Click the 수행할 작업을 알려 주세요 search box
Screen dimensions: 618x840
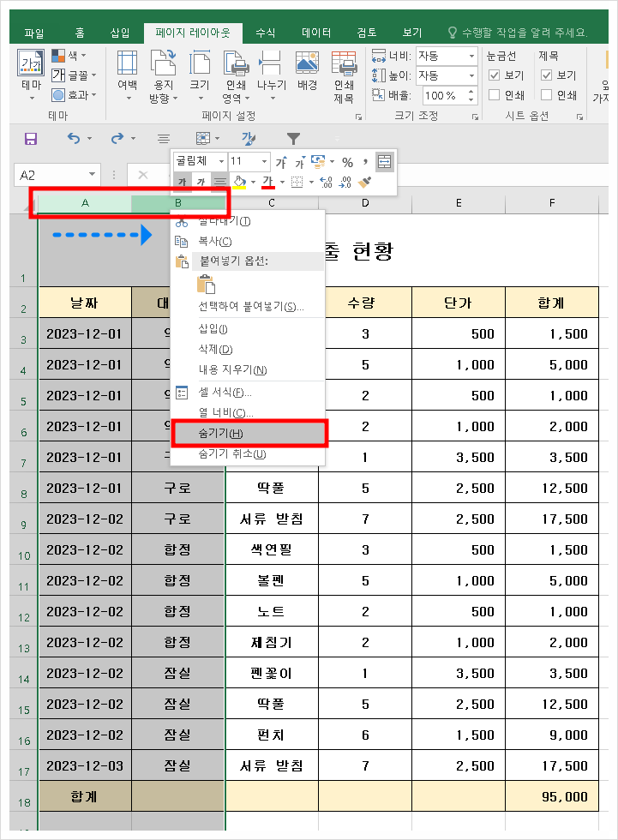tap(519, 33)
